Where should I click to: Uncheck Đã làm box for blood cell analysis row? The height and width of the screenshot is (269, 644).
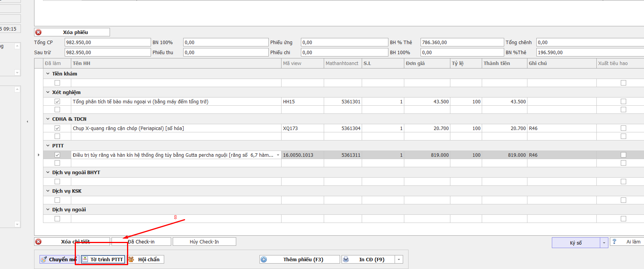click(57, 101)
